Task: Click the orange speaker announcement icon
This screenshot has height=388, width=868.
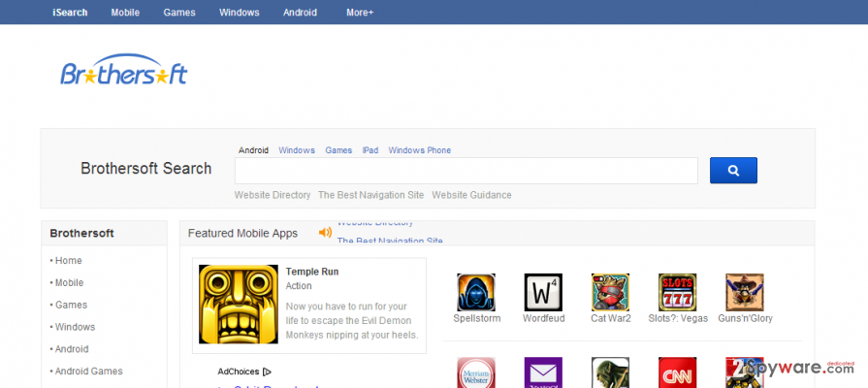Action: click(x=326, y=233)
